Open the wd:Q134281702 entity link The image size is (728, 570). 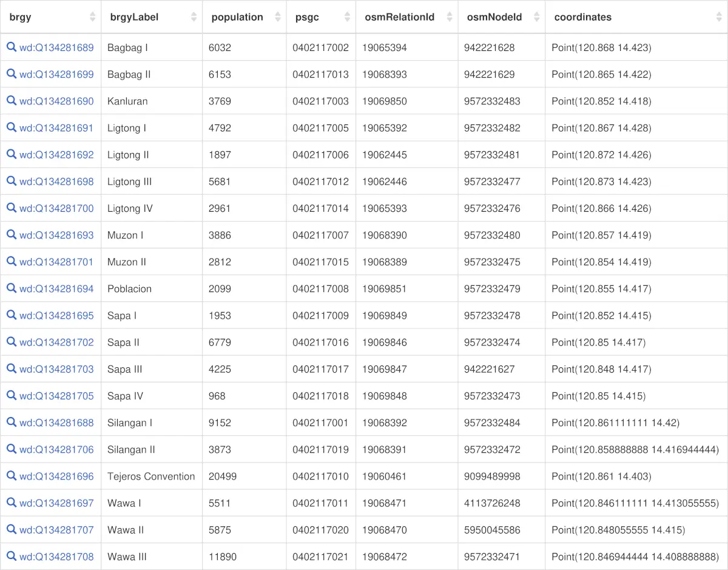point(56,342)
